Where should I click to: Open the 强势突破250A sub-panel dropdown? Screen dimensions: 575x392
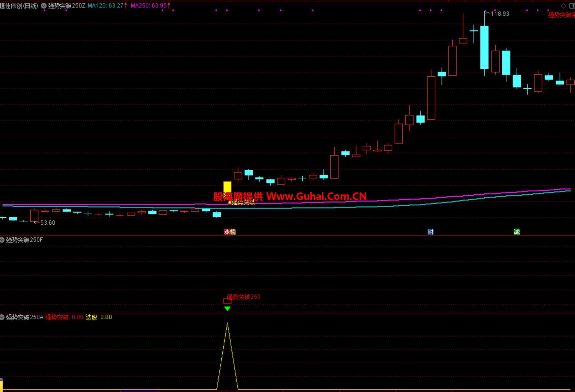pos(2,317)
